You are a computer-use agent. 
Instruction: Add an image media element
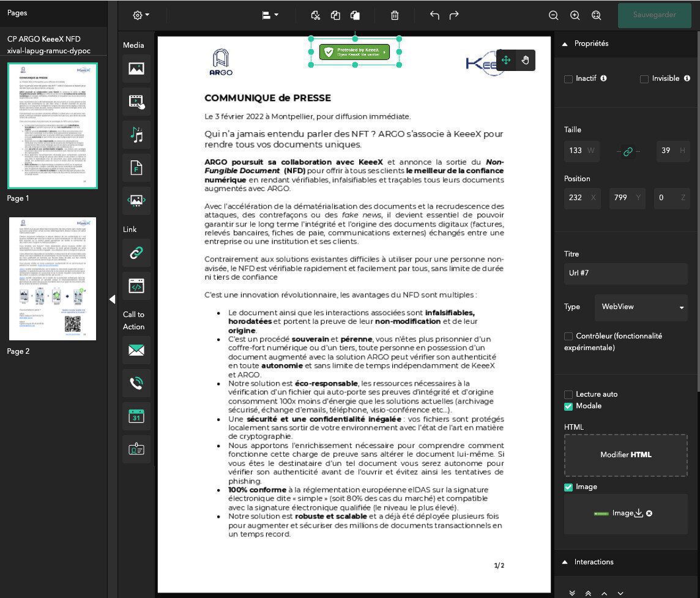pos(136,69)
